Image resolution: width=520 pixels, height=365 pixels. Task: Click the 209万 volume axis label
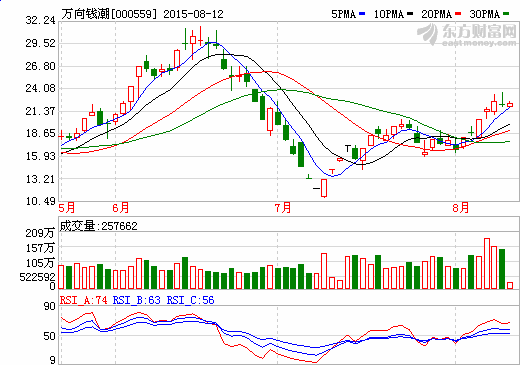click(40, 233)
